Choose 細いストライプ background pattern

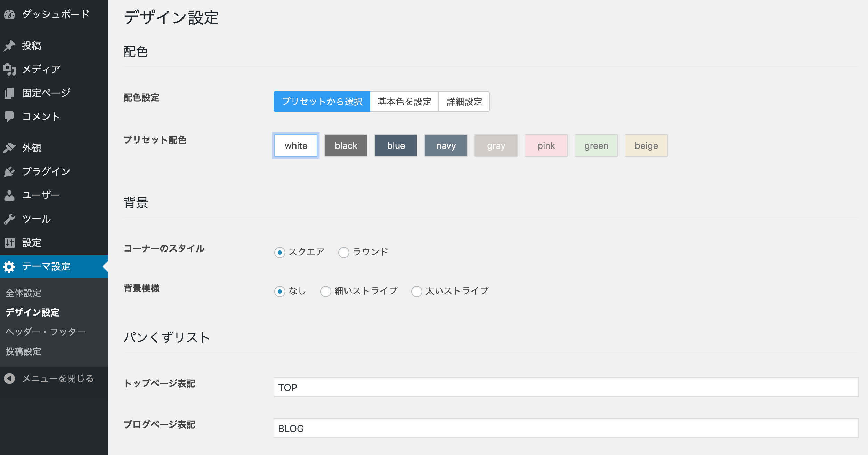(325, 291)
